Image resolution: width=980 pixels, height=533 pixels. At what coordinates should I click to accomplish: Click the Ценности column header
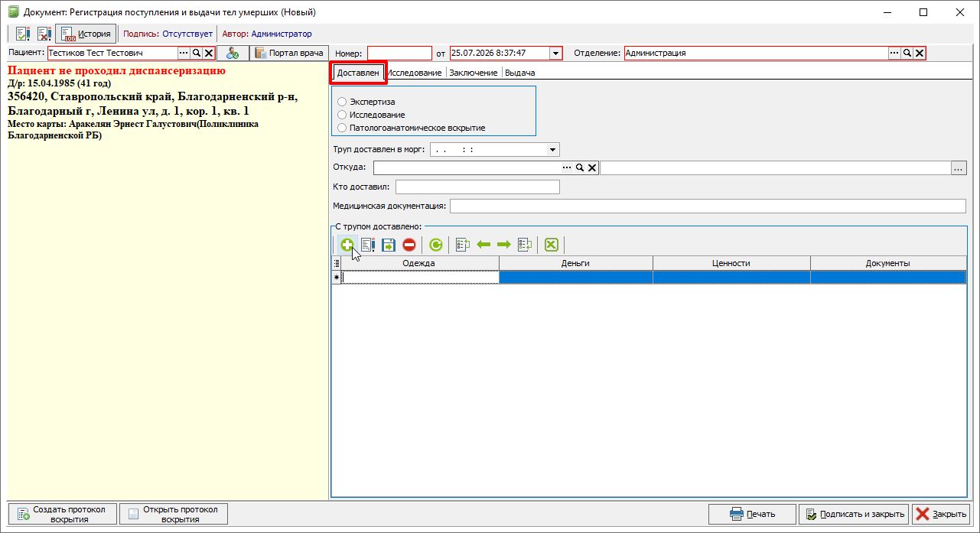(x=731, y=263)
